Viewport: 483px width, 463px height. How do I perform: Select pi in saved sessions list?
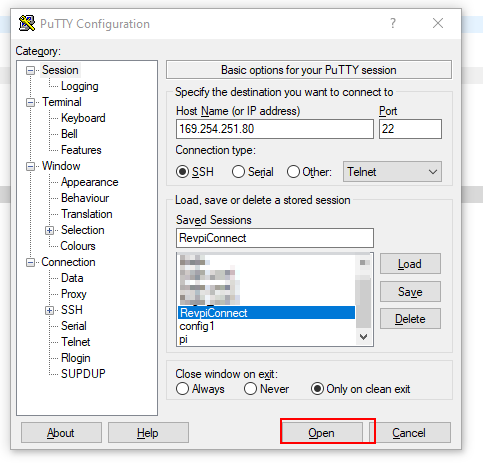266,339
